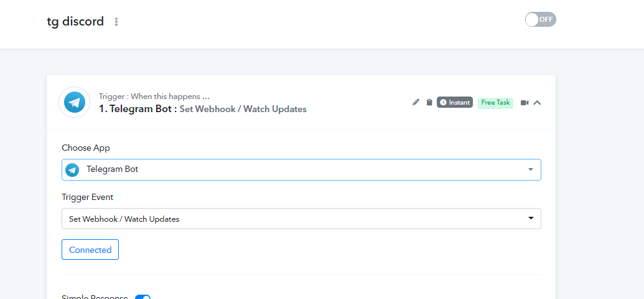Click the green Free Task badge
Viewport: 644px width, 299px height.
tap(495, 102)
